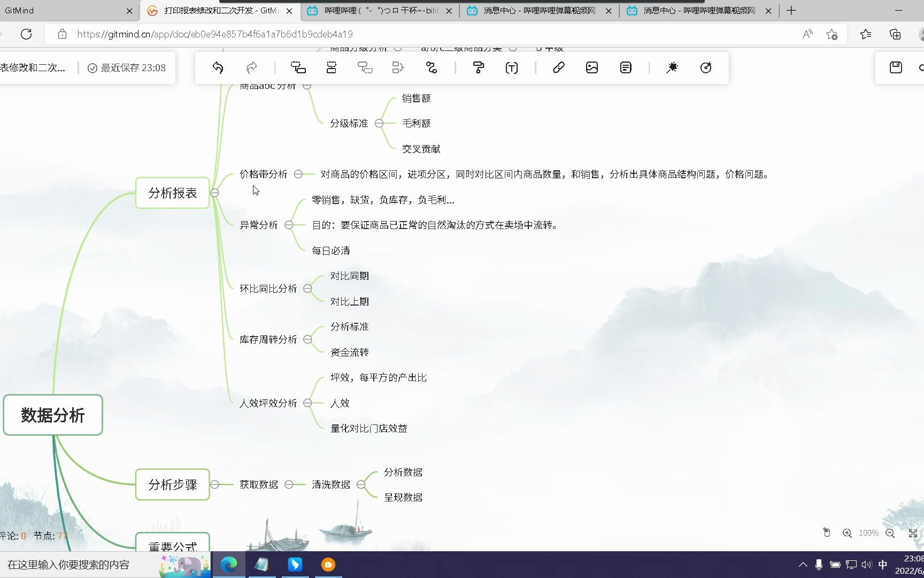Image resolution: width=924 pixels, height=578 pixels.
Task: Click the relationship line icon
Action: [x=431, y=67]
